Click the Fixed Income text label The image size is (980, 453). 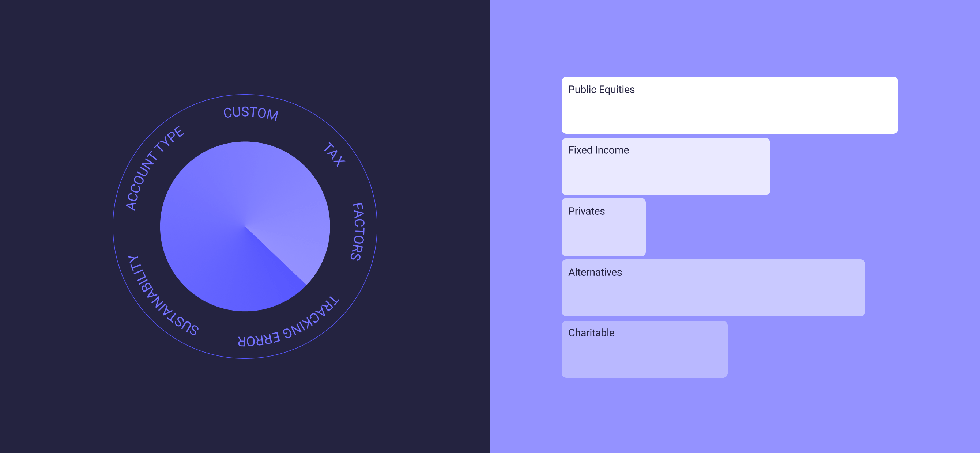click(599, 150)
